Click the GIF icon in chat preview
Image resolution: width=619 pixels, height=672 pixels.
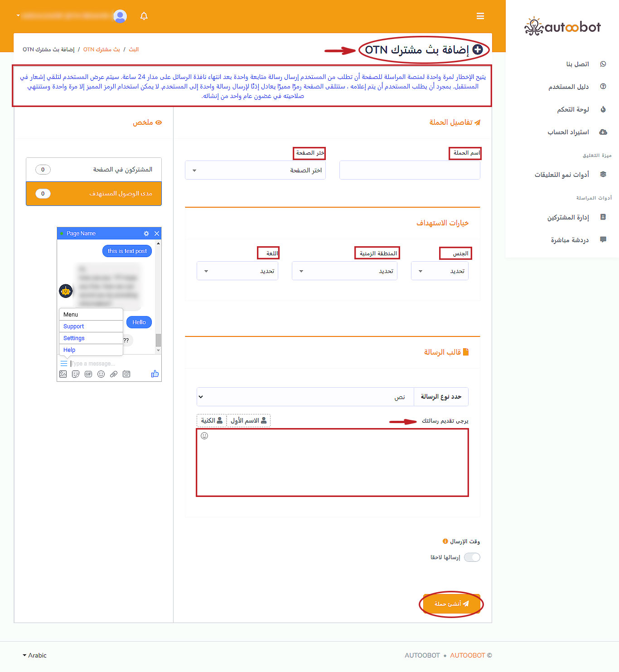click(88, 374)
